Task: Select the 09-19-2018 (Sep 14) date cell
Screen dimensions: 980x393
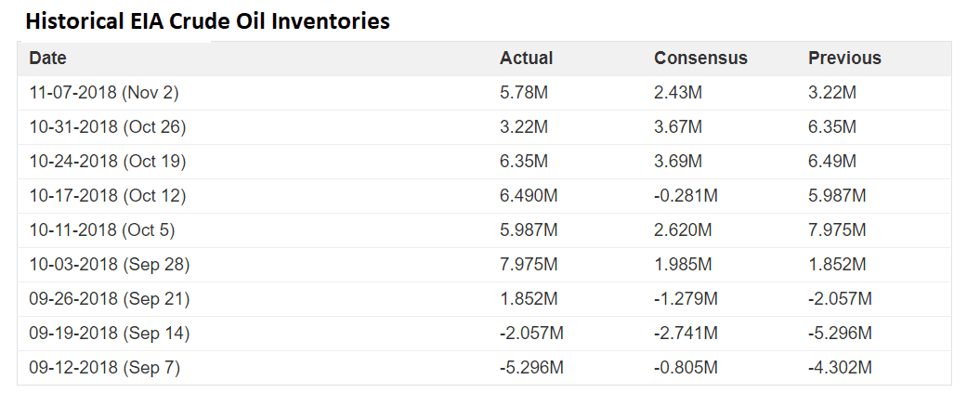Action: tap(110, 334)
